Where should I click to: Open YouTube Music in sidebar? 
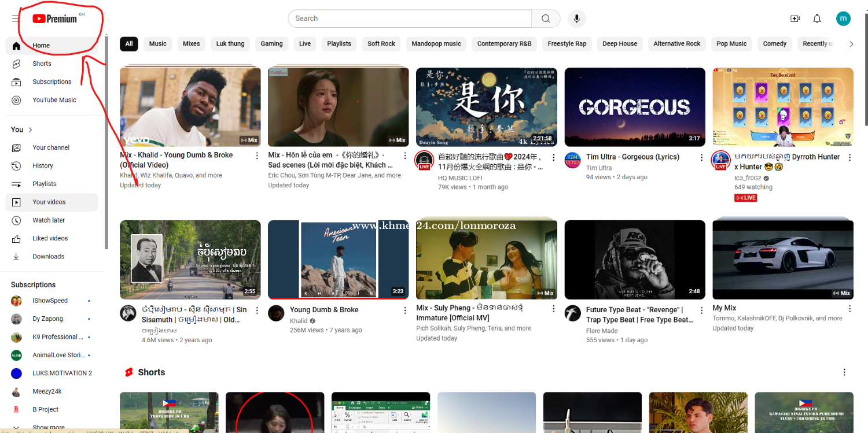click(x=52, y=100)
